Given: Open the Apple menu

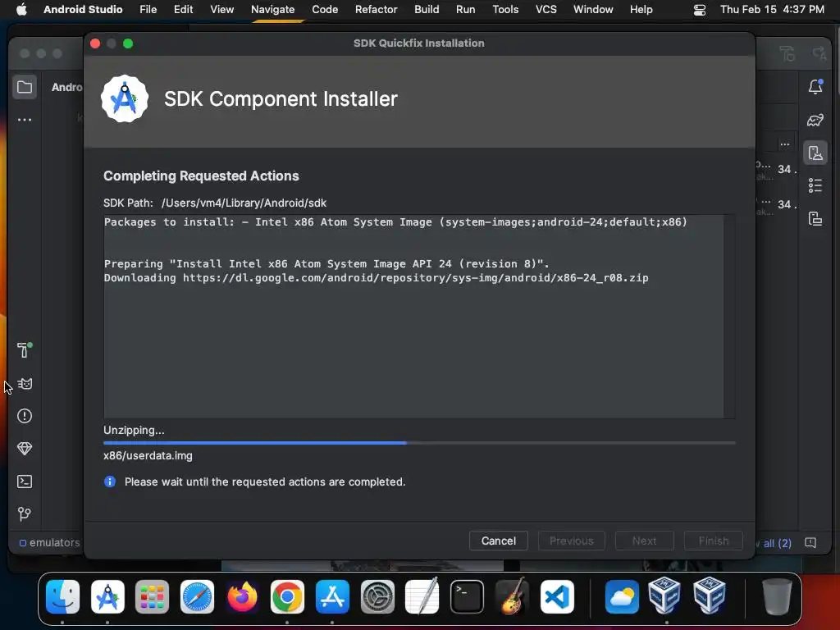Looking at the screenshot, I should click(21, 10).
